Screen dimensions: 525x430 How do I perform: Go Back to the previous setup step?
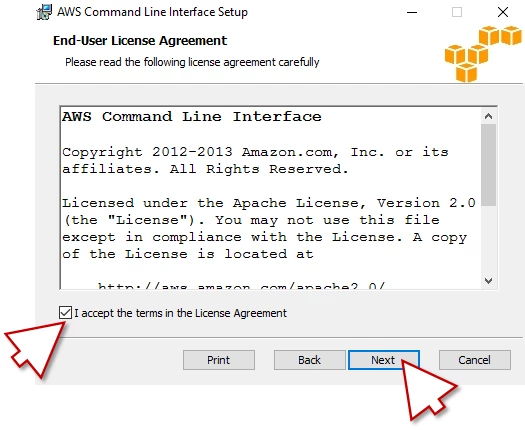pos(309,360)
